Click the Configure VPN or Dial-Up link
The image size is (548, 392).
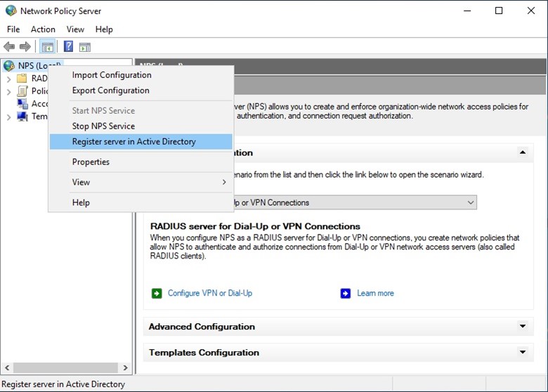209,293
